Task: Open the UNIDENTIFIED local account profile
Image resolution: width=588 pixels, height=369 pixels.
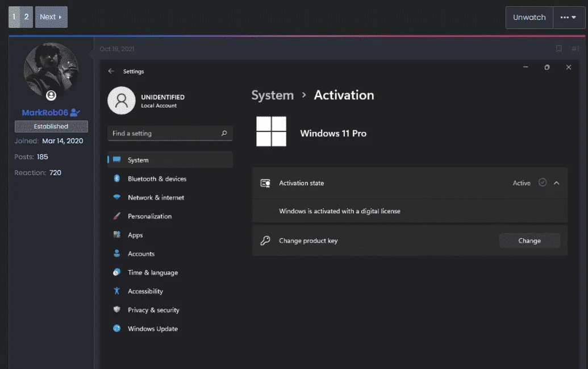Action: [x=146, y=101]
